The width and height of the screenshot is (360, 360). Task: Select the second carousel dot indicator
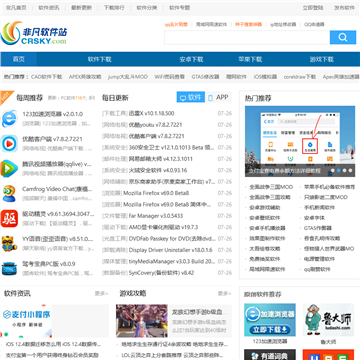pyautogui.click(x=338, y=170)
